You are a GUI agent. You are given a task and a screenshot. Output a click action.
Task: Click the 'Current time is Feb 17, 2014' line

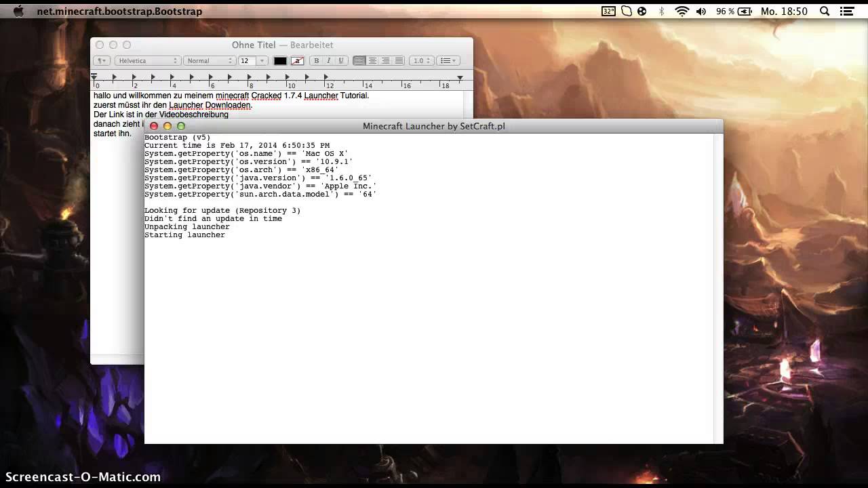(x=237, y=146)
